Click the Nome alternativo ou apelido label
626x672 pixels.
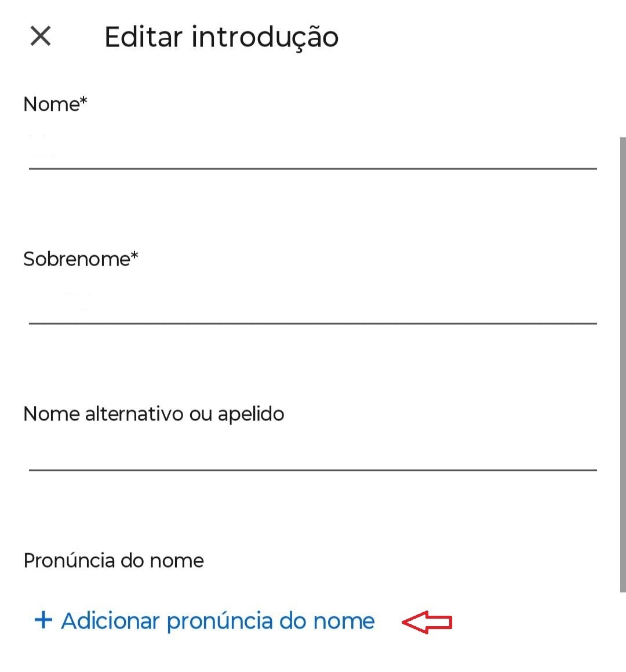[x=154, y=414]
